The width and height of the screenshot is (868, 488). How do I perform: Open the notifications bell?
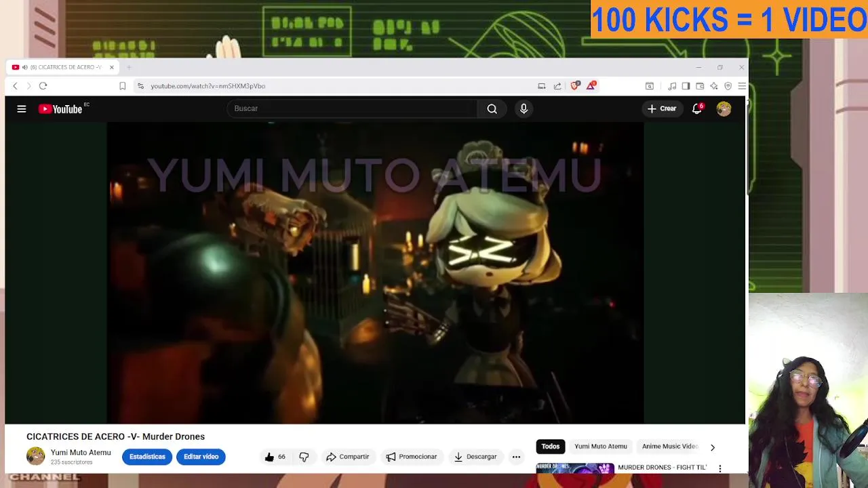697,108
